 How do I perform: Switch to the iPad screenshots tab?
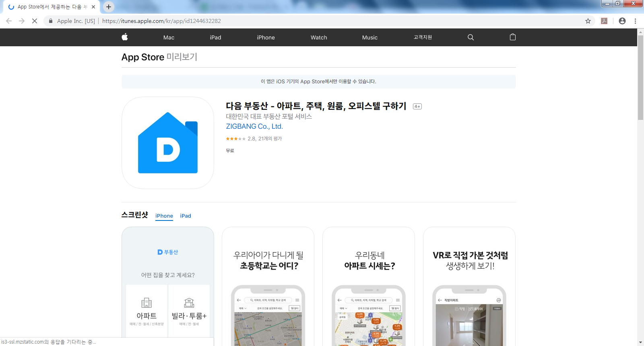click(186, 216)
